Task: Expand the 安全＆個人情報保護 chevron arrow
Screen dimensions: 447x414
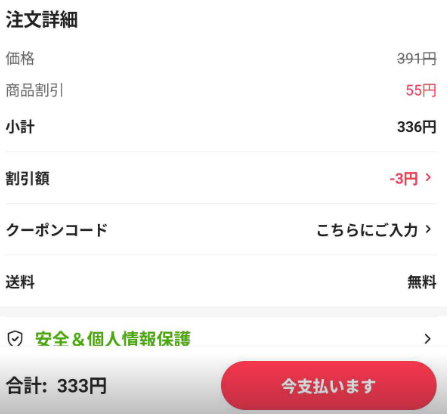Action: coord(428,339)
